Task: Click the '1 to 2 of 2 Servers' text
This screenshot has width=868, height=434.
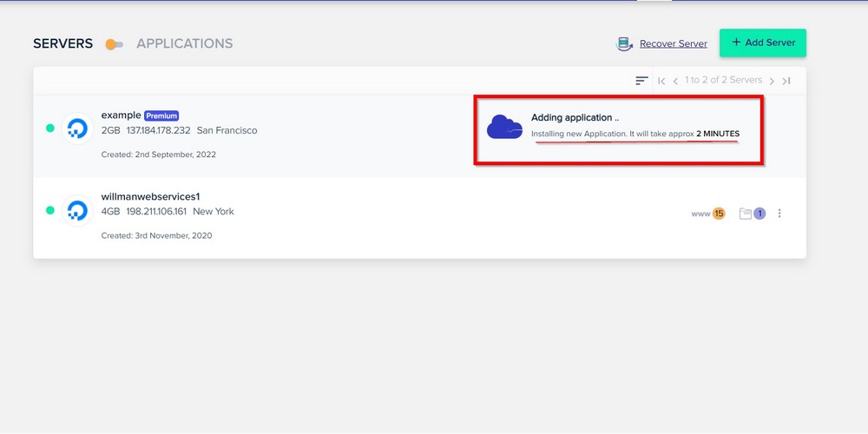Action: tap(724, 80)
